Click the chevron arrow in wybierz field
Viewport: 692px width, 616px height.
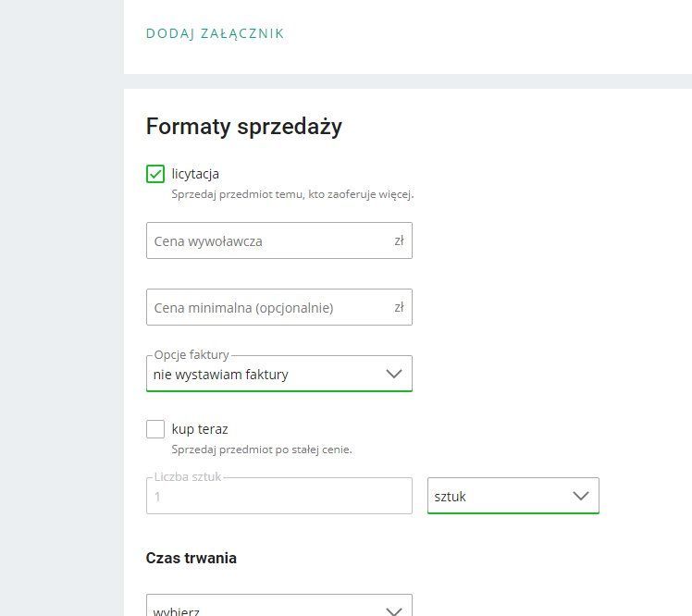point(394,610)
